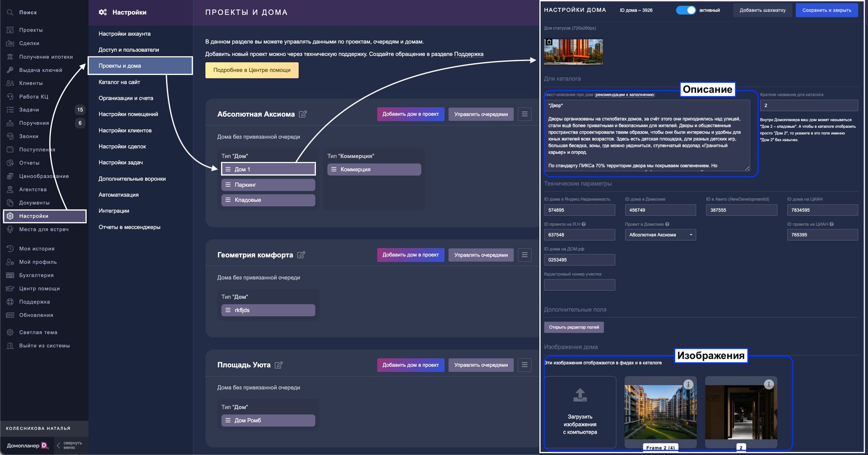Click the ID дома в Яндекс.Недвижимость field

[x=580, y=210]
